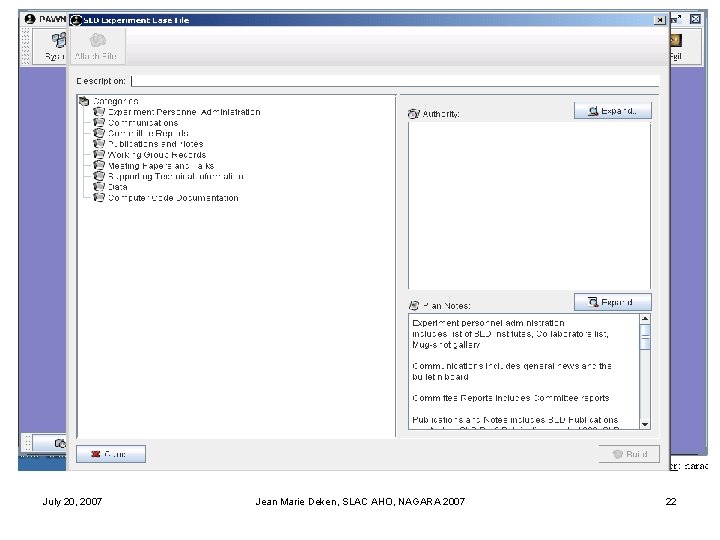Select the Data category
Viewport: 720px width, 540px height.
pos(118,187)
